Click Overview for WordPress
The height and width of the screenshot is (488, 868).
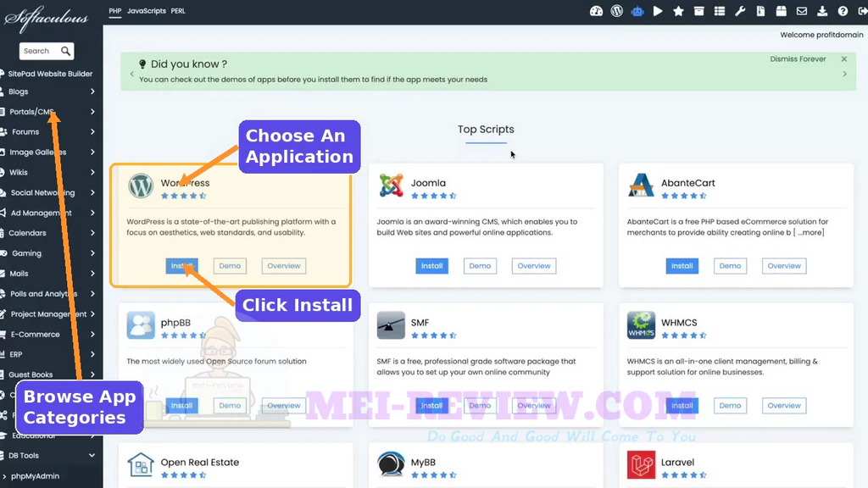283,266
